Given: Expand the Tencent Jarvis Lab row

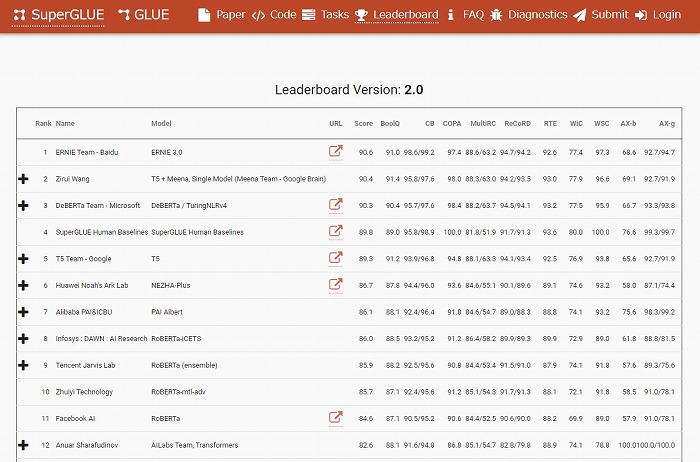Looking at the screenshot, I should tap(23, 365).
